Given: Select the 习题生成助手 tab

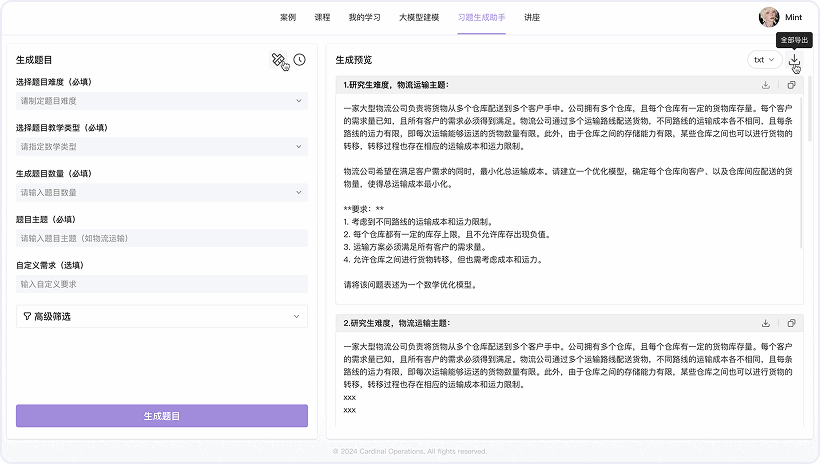Looking at the screenshot, I should tap(481, 17).
